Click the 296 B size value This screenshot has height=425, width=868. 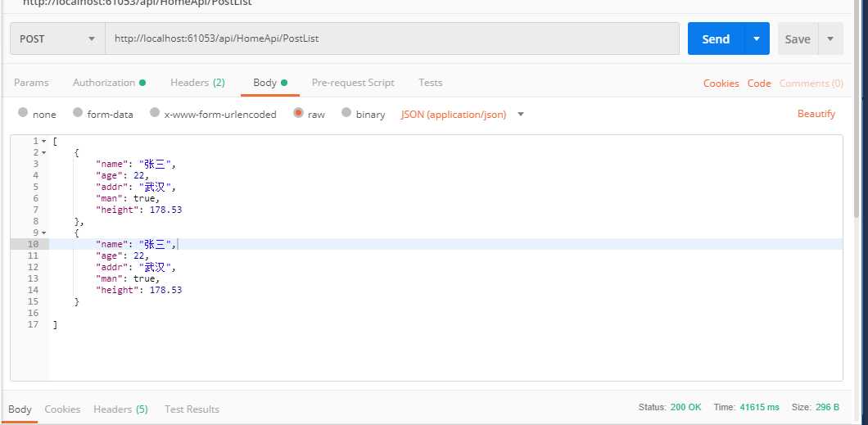coord(827,407)
